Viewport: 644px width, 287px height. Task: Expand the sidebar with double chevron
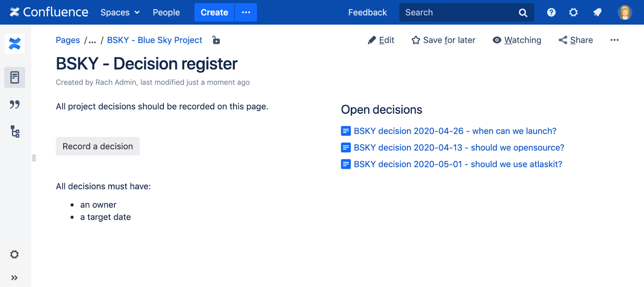point(14,278)
